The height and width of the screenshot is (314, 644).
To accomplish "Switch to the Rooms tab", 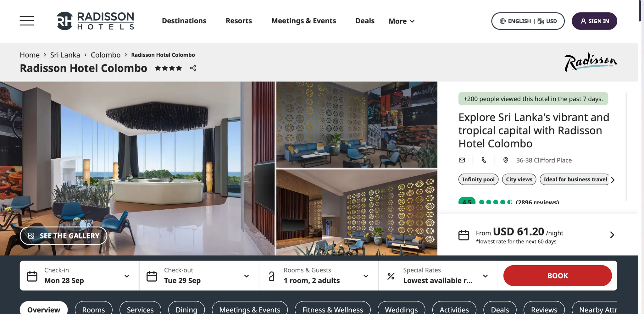I will [93, 309].
